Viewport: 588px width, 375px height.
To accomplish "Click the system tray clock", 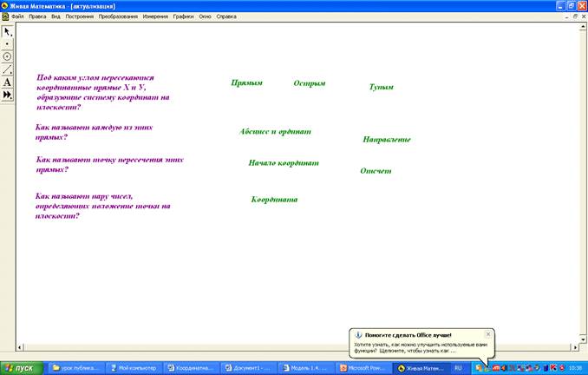I will (575, 368).
